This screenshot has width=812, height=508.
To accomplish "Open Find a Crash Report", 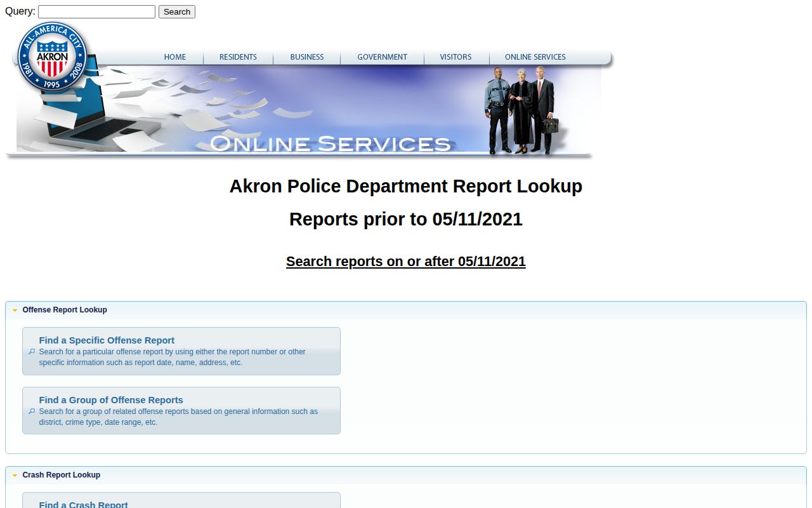I will 181,500.
